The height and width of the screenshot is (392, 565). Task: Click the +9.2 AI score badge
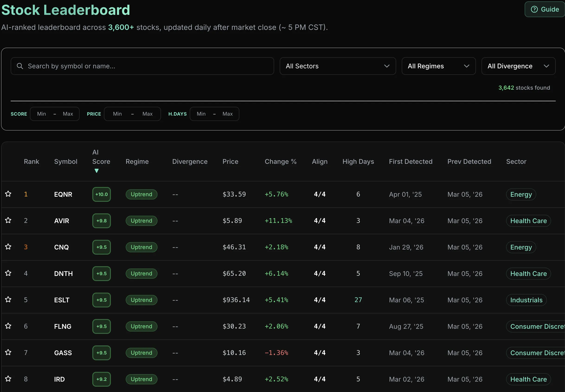102,379
